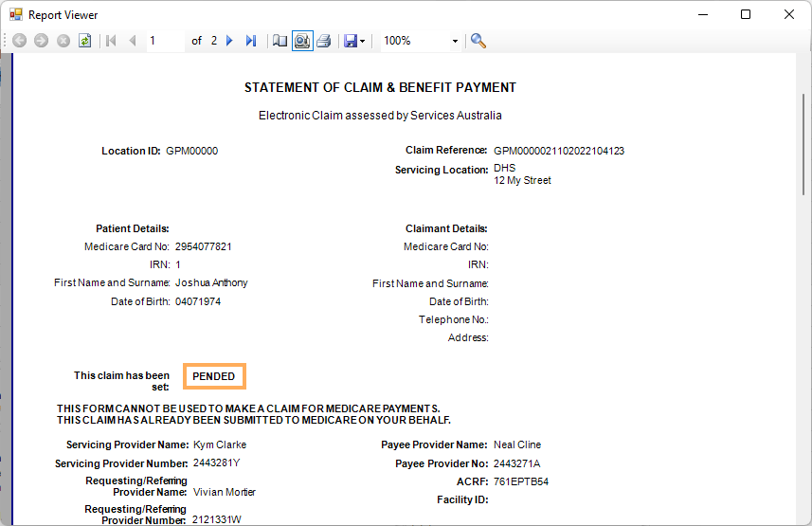Print the report
This screenshot has height=526, width=812.
324,41
